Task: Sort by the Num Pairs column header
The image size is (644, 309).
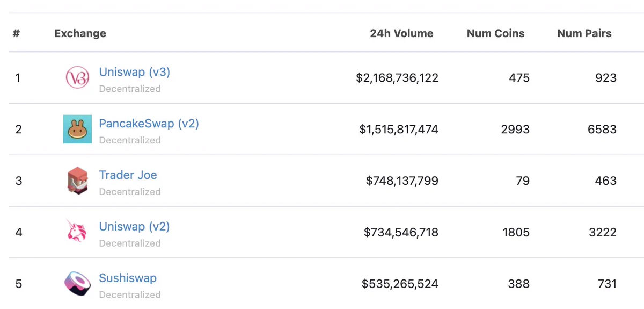Action: pos(584,33)
